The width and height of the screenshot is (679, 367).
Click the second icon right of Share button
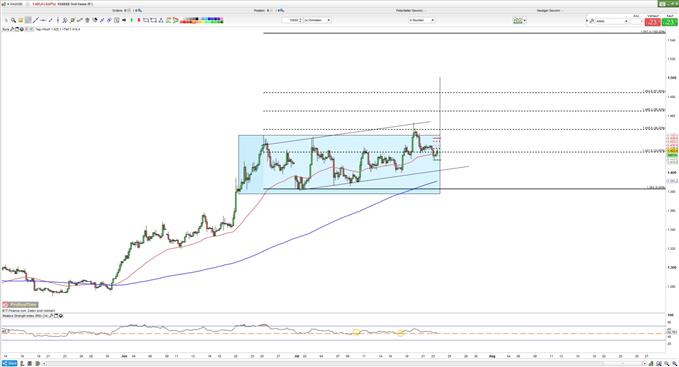pos(30,363)
